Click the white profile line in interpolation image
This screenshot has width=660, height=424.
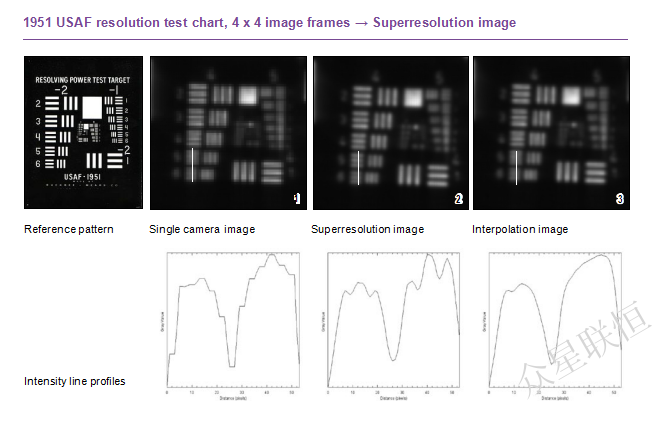(x=516, y=166)
